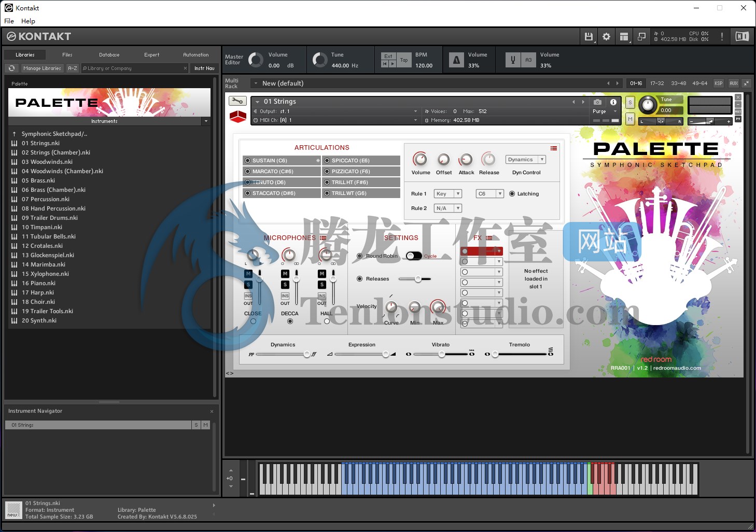The image size is (756, 532).
Task: Expand the Palette Instruments dropdown arrow
Action: click(206, 121)
